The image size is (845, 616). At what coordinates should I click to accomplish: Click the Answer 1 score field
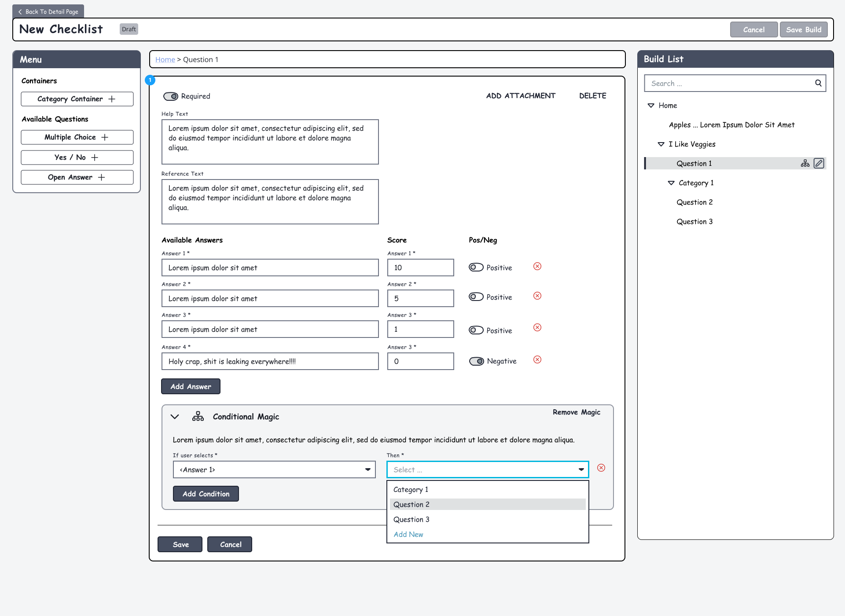tap(421, 268)
